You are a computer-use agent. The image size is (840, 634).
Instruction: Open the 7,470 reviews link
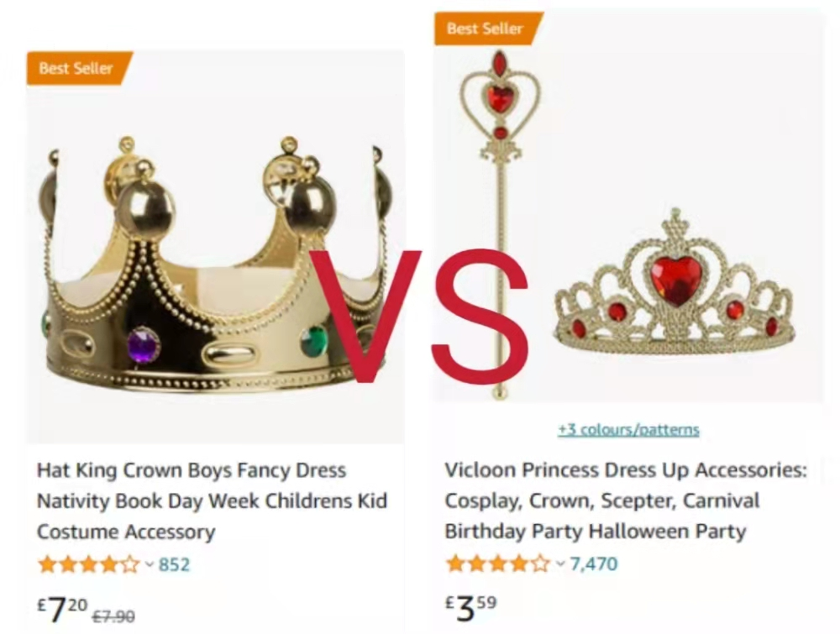point(593,563)
